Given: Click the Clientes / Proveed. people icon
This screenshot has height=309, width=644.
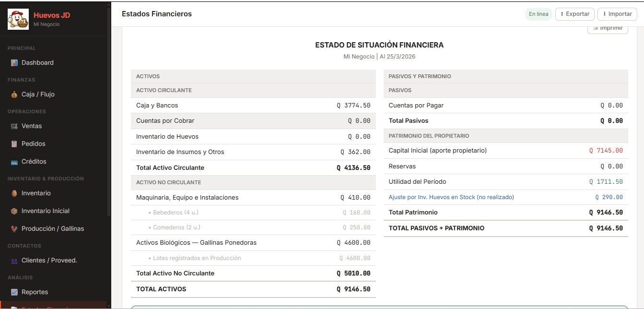Looking at the screenshot, I should click(14, 261).
